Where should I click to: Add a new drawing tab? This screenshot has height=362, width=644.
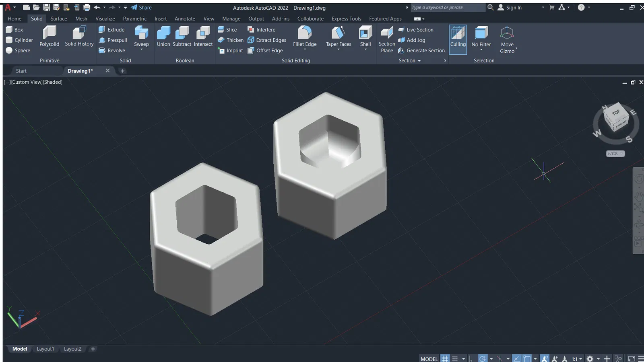click(x=123, y=71)
